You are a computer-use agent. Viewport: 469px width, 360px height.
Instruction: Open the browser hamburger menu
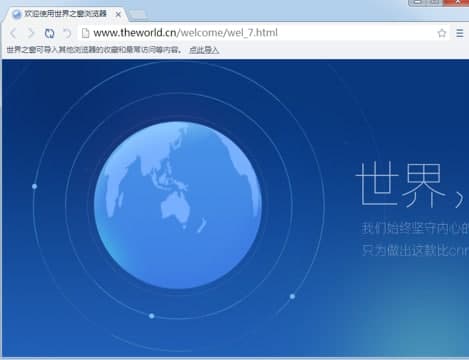pos(460,33)
